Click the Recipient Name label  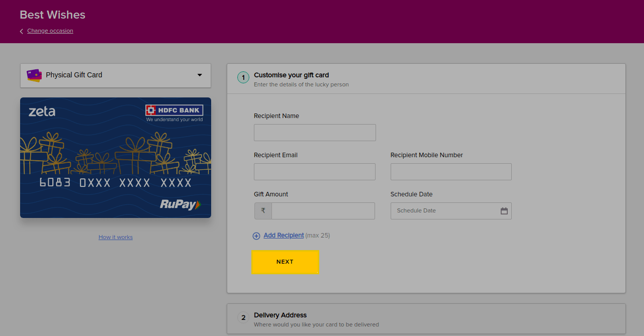click(x=277, y=116)
